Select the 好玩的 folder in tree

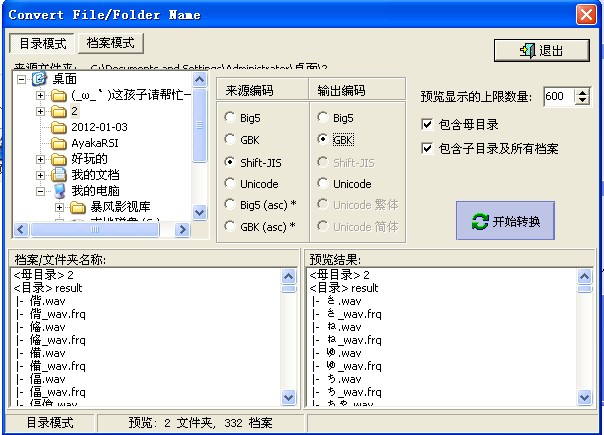pos(89,159)
